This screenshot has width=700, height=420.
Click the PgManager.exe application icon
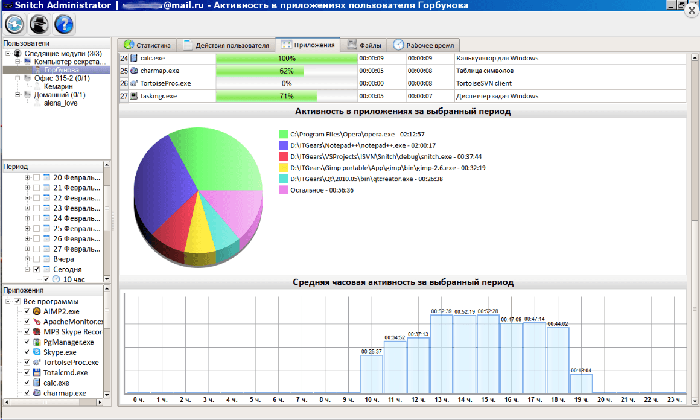37,342
